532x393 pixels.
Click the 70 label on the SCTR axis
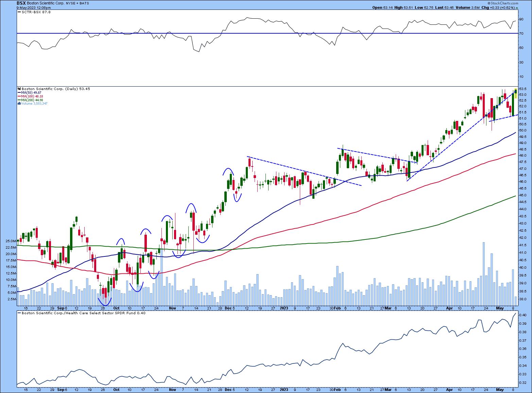point(521,33)
